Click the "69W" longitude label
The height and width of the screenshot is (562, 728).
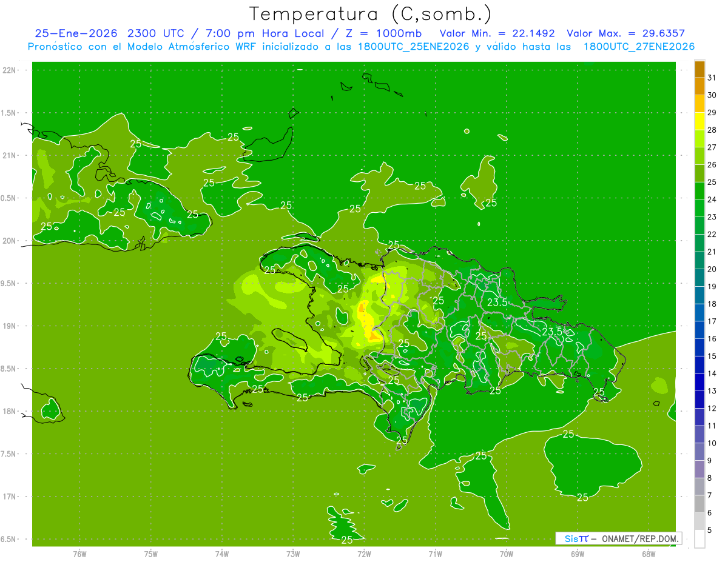point(578,554)
